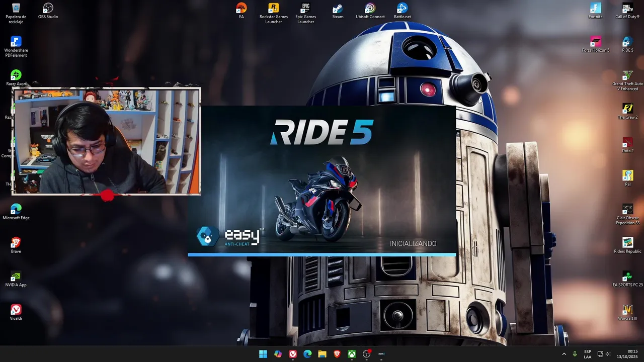The width and height of the screenshot is (644, 362).
Task: Select the Brave browser desktop icon
Action: 16,245
